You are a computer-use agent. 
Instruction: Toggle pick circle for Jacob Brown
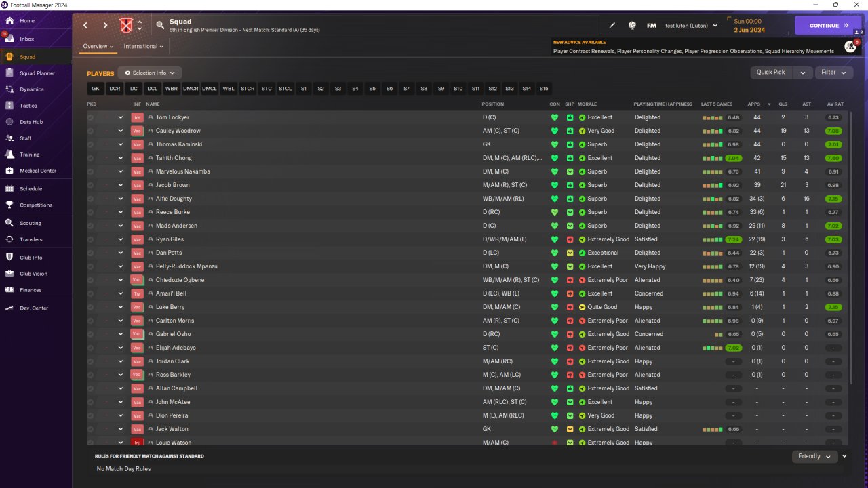tap(90, 185)
